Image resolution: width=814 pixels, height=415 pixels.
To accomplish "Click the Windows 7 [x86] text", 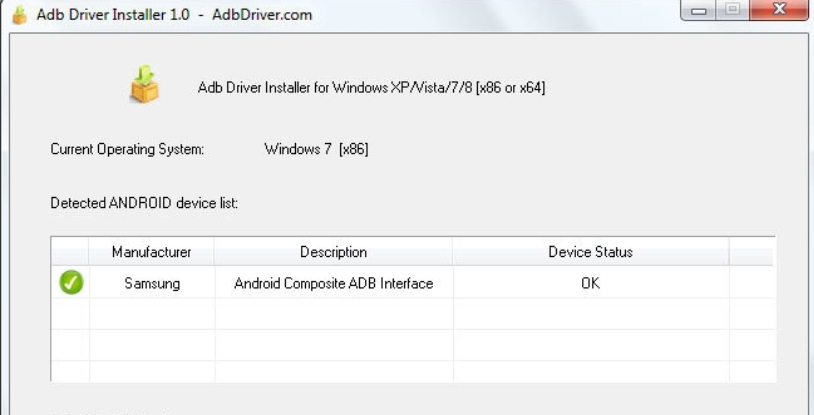I will pos(316,149).
